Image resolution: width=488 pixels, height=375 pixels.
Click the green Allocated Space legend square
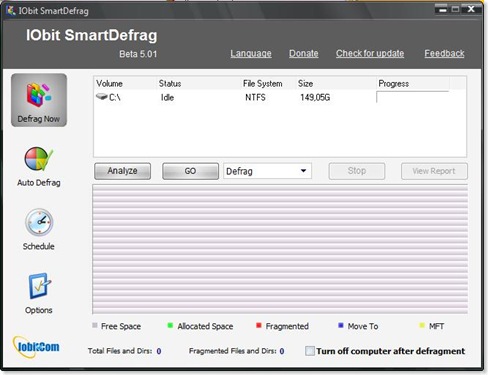[x=170, y=325]
